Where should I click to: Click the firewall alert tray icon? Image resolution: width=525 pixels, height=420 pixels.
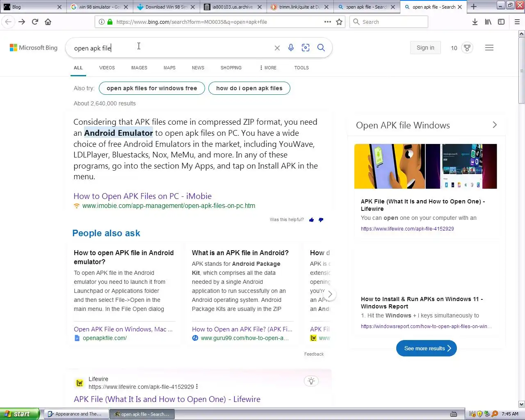(x=472, y=414)
